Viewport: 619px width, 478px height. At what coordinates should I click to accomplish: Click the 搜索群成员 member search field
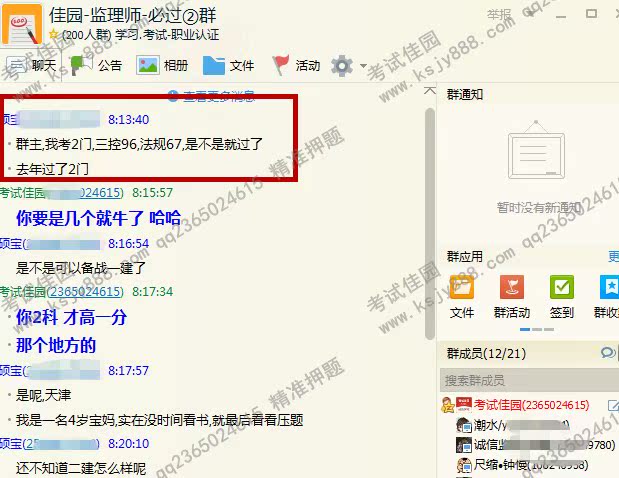[525, 380]
